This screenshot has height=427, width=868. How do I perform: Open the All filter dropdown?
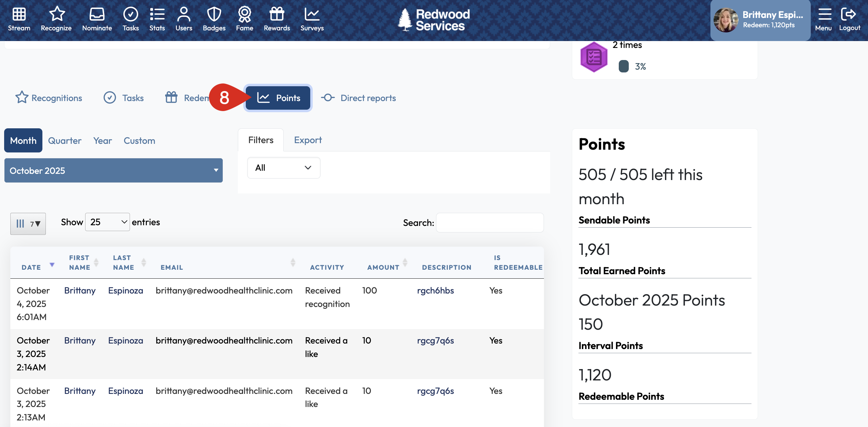[283, 168]
